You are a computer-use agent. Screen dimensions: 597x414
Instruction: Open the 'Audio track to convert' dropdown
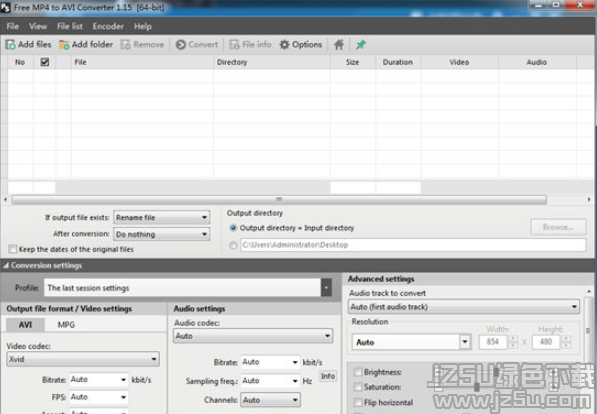464,307
